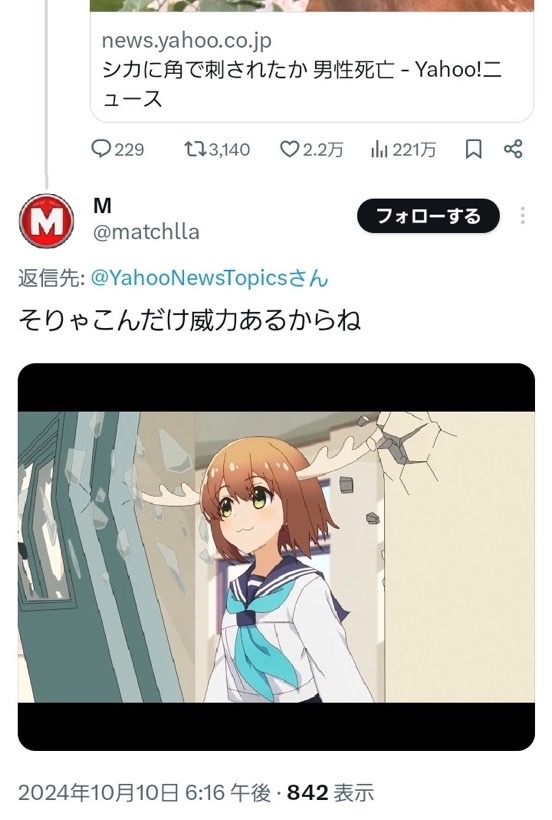
Task: View analytics via the bar chart icon
Action: 379,150
